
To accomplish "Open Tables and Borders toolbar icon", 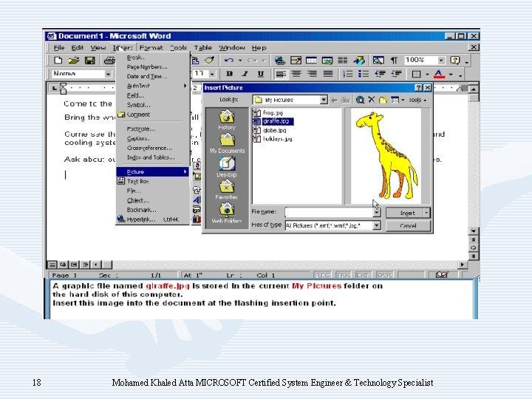I will click(x=296, y=61).
